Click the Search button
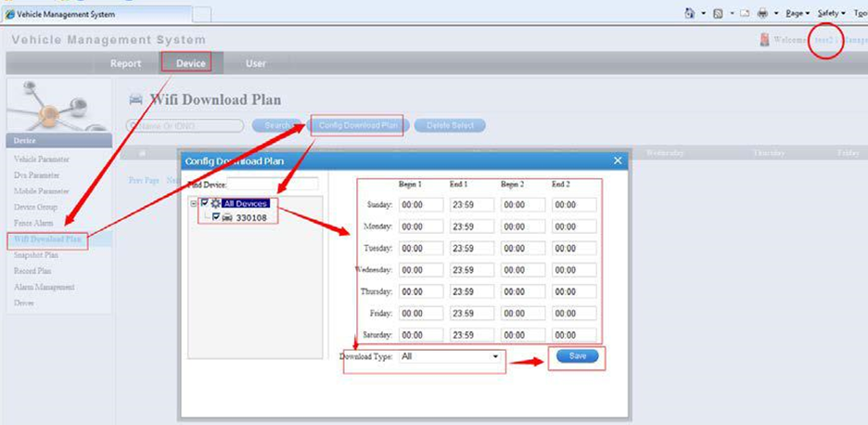 pyautogui.click(x=276, y=126)
